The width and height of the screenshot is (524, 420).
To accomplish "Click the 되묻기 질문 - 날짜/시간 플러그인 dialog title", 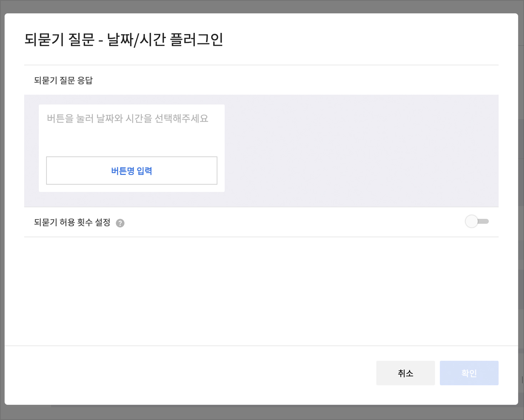I will (124, 39).
